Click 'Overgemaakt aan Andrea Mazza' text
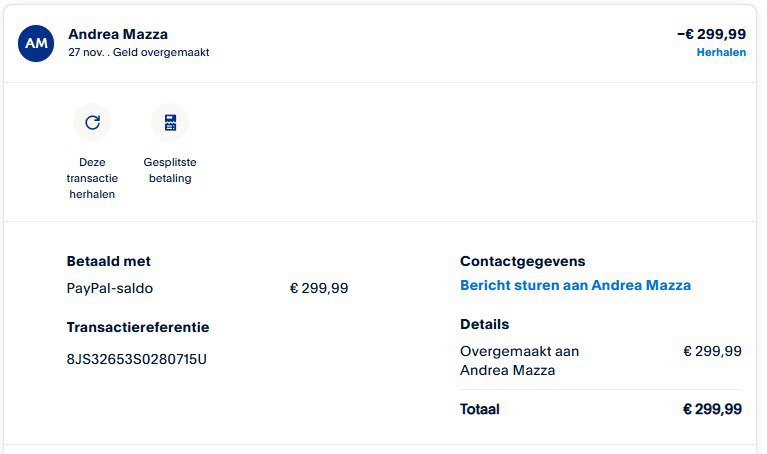This screenshot has width=767, height=454. pyautogui.click(x=519, y=360)
